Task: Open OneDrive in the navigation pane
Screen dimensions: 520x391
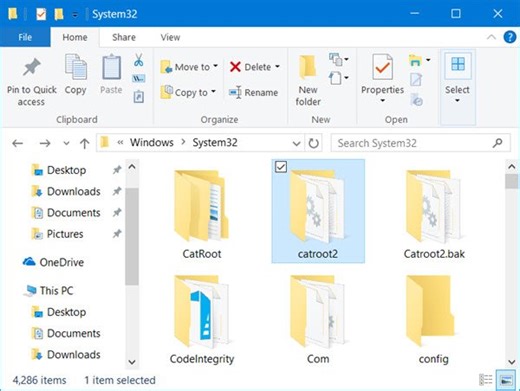Action: (53, 262)
